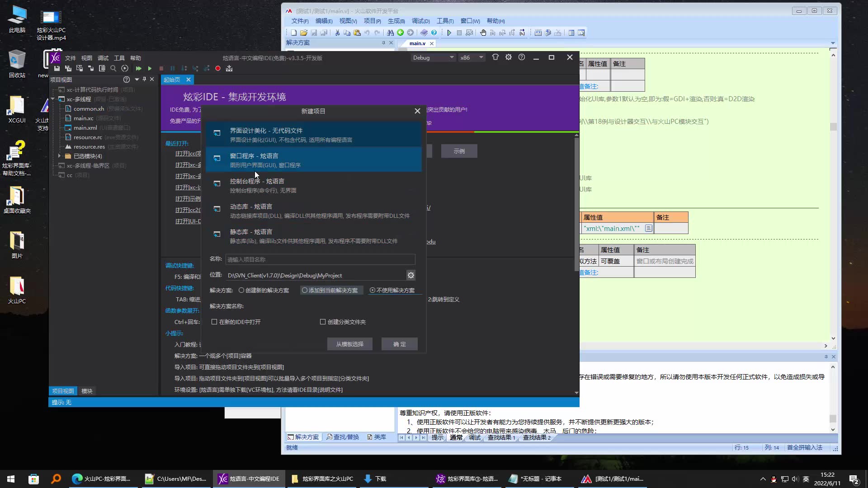Close the 新建项目 dialog
The height and width of the screenshot is (488, 868).
pos(417,111)
